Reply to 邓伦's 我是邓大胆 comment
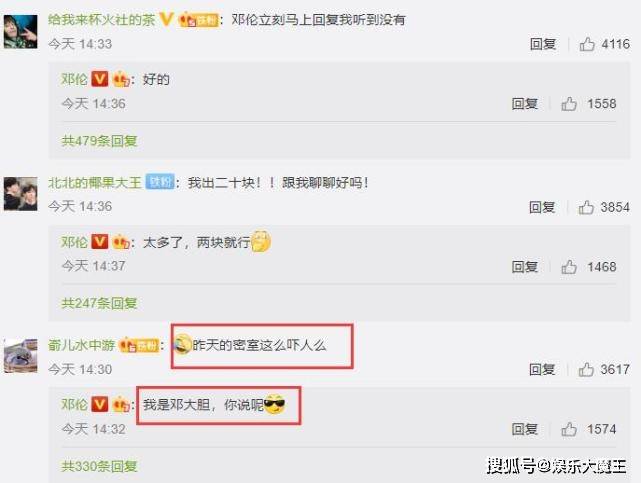The height and width of the screenshot is (483, 641). click(524, 429)
